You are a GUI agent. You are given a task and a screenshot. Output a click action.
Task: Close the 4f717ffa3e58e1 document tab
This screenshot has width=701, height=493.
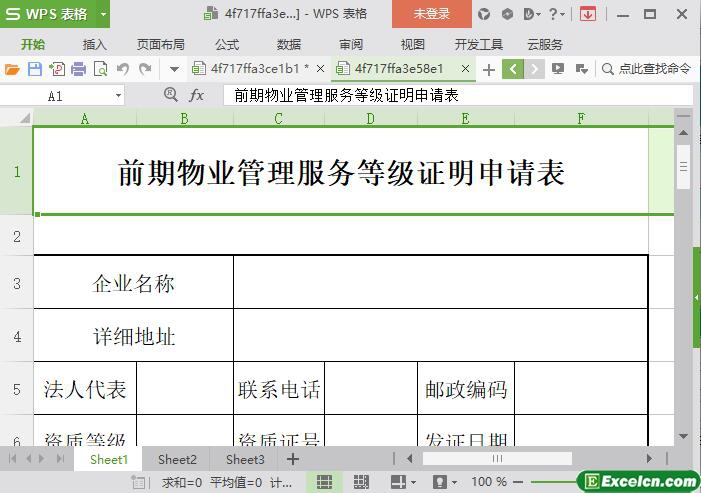pos(466,69)
